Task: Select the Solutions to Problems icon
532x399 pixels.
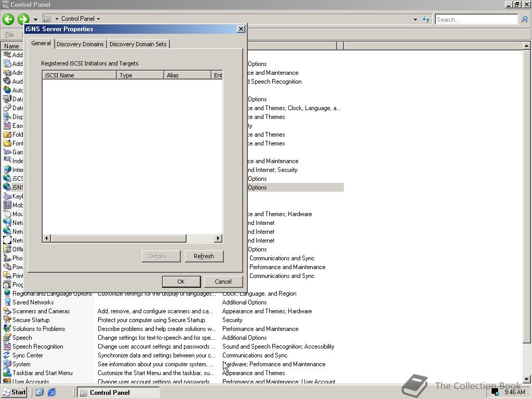Action: [7, 329]
